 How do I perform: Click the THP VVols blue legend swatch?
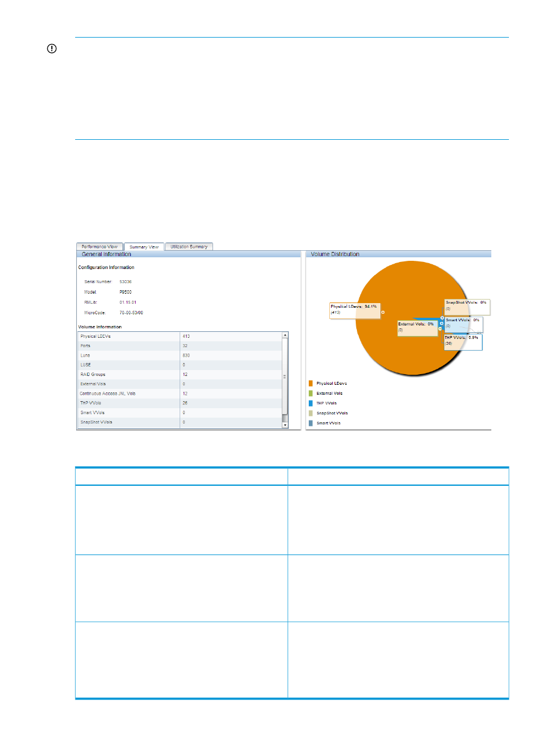(x=311, y=403)
